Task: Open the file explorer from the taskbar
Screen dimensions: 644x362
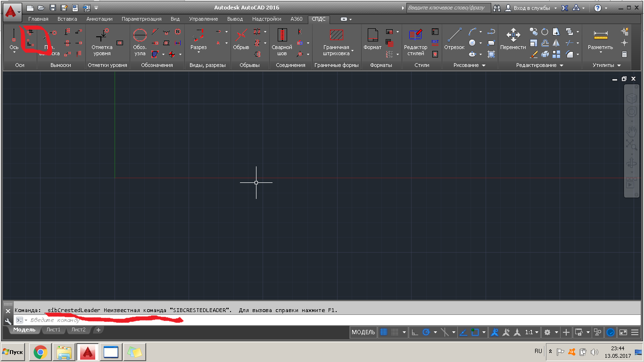Action: click(x=64, y=352)
